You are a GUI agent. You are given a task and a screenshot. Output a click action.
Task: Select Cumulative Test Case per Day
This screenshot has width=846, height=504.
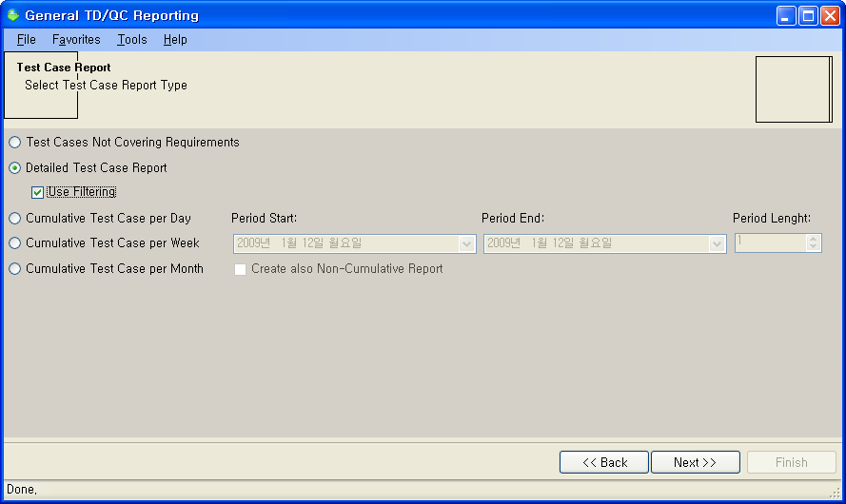[x=100, y=218]
